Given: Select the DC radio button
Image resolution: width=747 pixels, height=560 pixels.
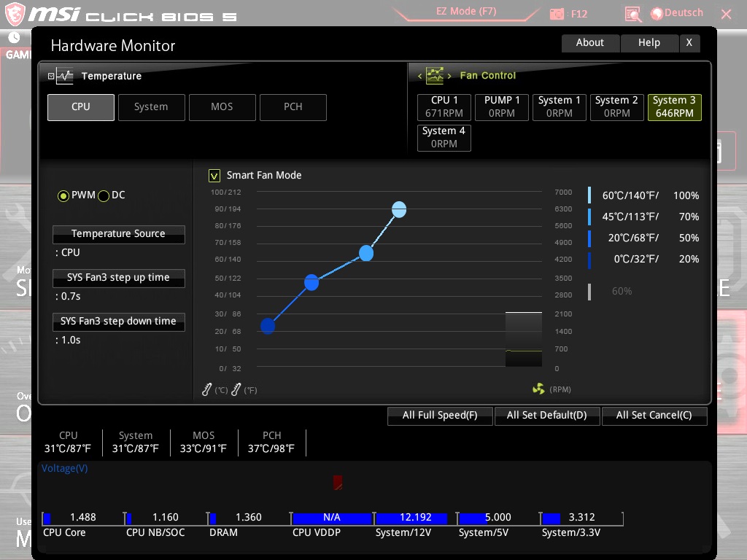Looking at the screenshot, I should pos(104,195).
